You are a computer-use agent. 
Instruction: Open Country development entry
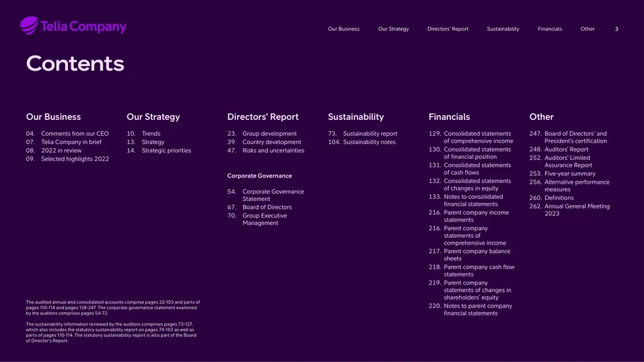[264, 142]
